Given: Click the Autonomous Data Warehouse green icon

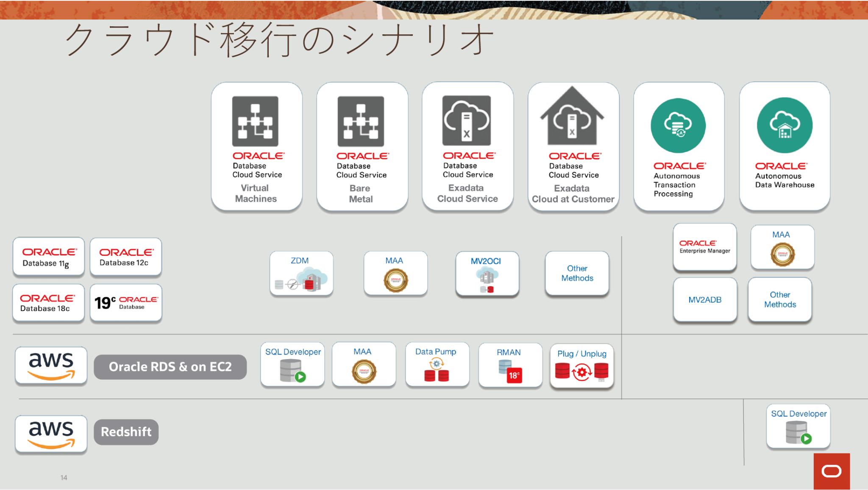Looking at the screenshot, I should point(785,125).
